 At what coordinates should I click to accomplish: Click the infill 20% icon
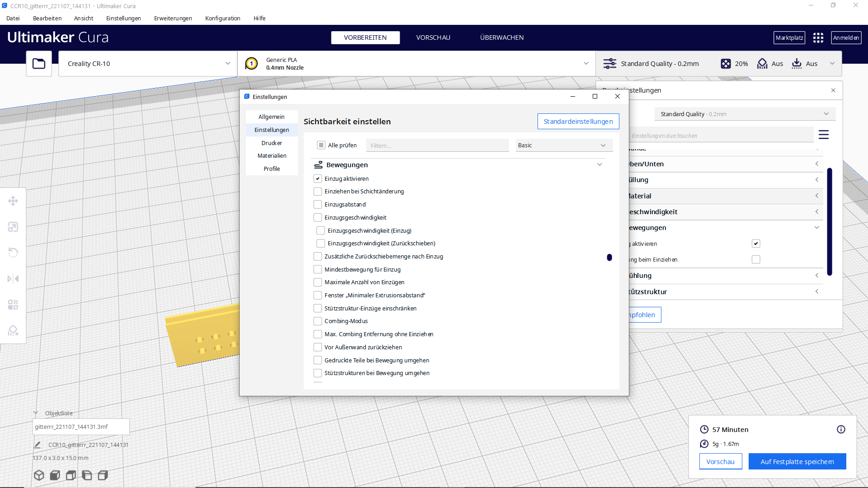[726, 64]
